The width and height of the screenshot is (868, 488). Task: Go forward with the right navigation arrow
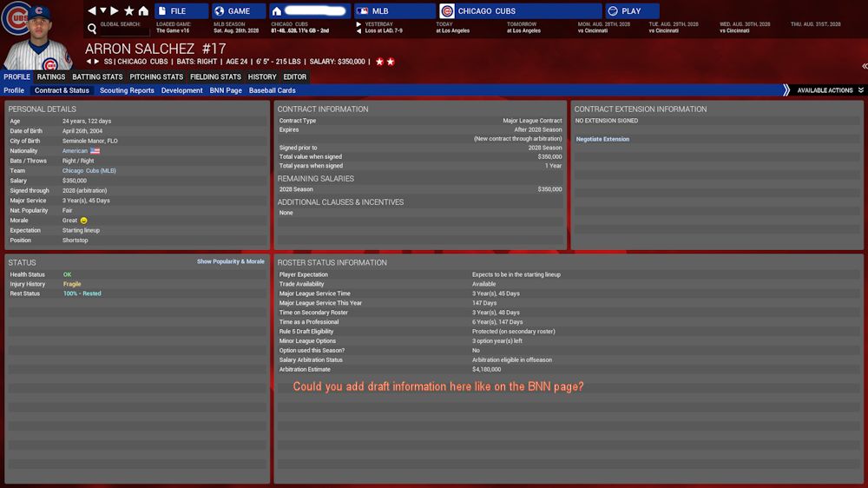[x=114, y=10]
